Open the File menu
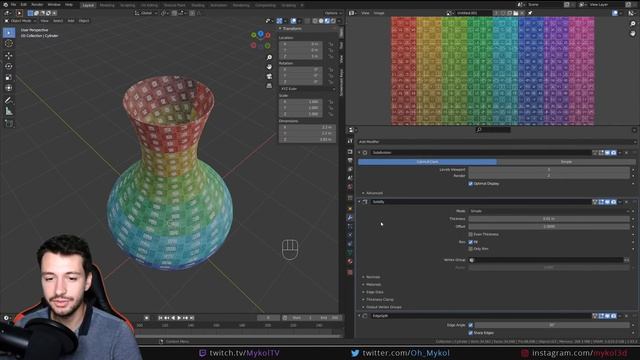Screen dimensions: 640x360 (x=13, y=4)
